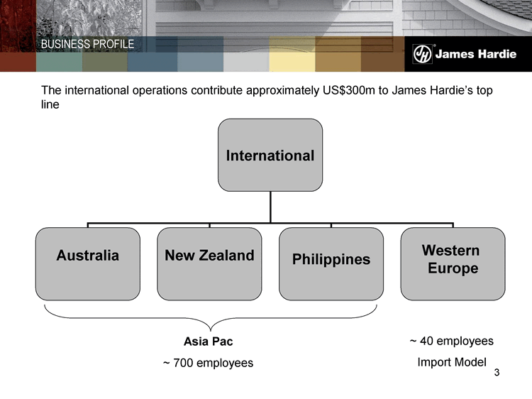Select the BUSINESS PROFILE header title
Image resolution: width=532 pixels, height=399 pixels.
coord(87,44)
